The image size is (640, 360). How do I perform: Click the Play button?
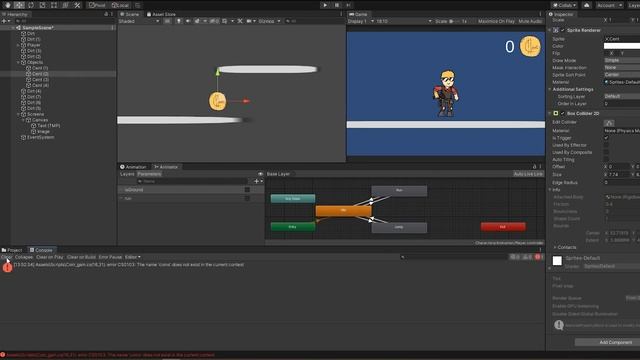pyautogui.click(x=325, y=5)
